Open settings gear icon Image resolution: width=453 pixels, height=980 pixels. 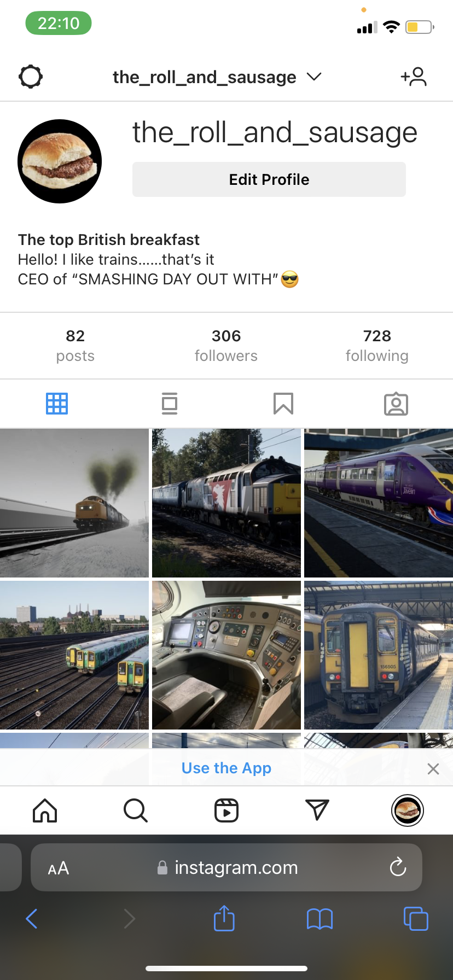[31, 77]
